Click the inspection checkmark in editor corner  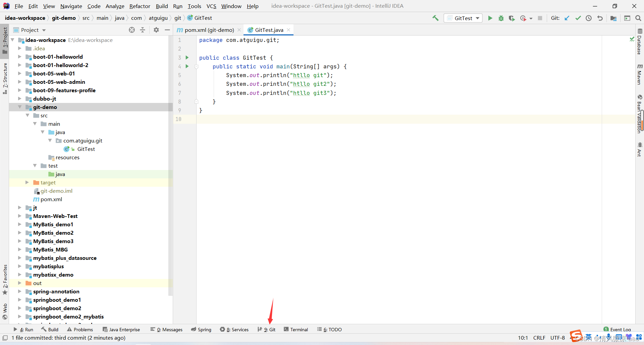click(632, 39)
